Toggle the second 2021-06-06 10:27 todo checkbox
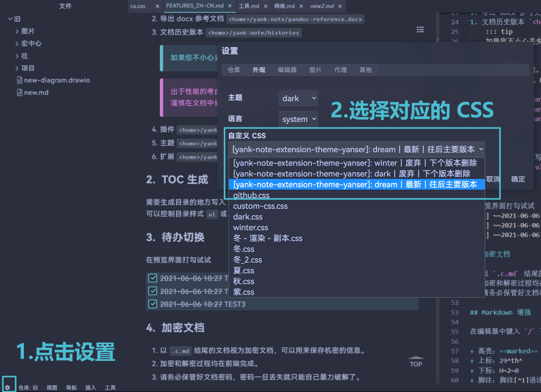 click(x=152, y=291)
